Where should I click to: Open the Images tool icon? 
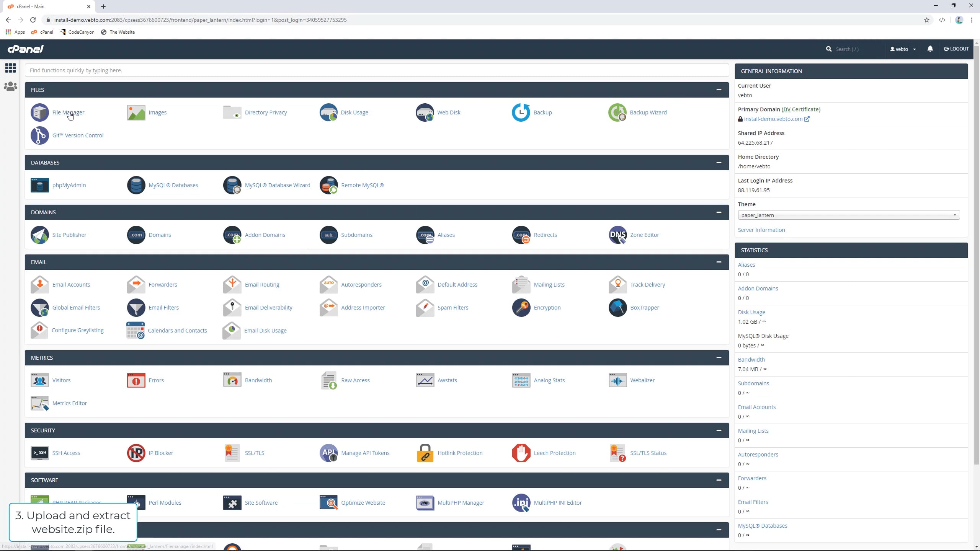[136, 112]
